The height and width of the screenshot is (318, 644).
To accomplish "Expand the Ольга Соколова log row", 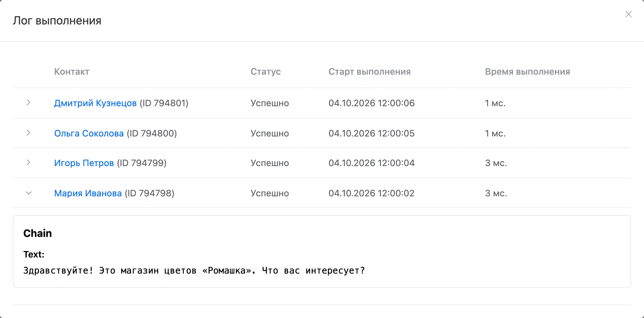I will click(x=28, y=133).
